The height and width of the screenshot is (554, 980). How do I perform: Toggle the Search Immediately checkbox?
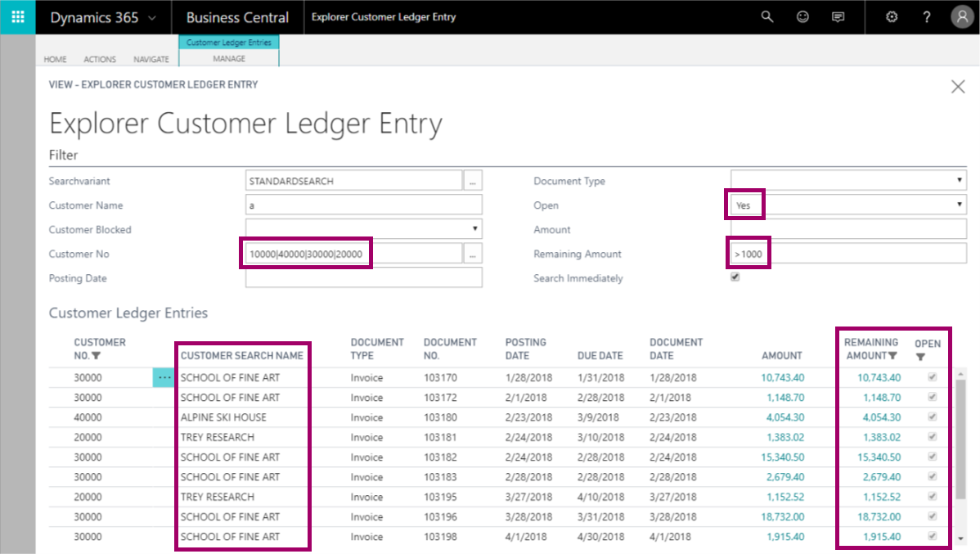(x=735, y=277)
